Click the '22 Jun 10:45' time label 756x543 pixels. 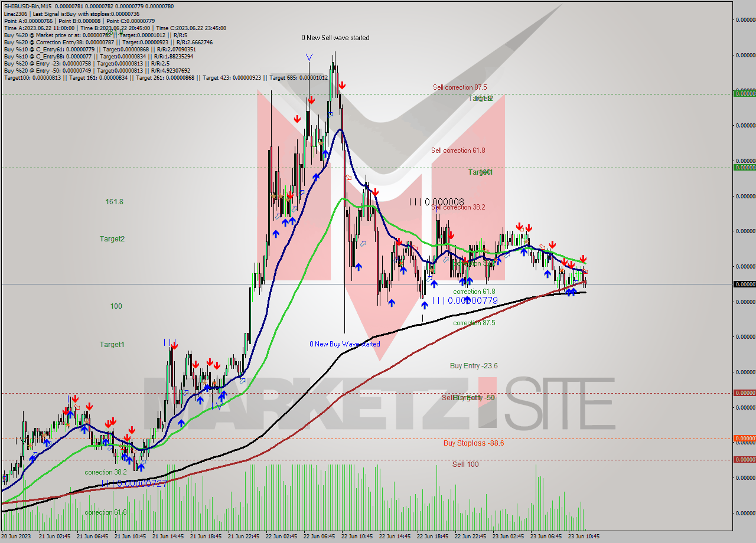pyautogui.click(x=357, y=537)
